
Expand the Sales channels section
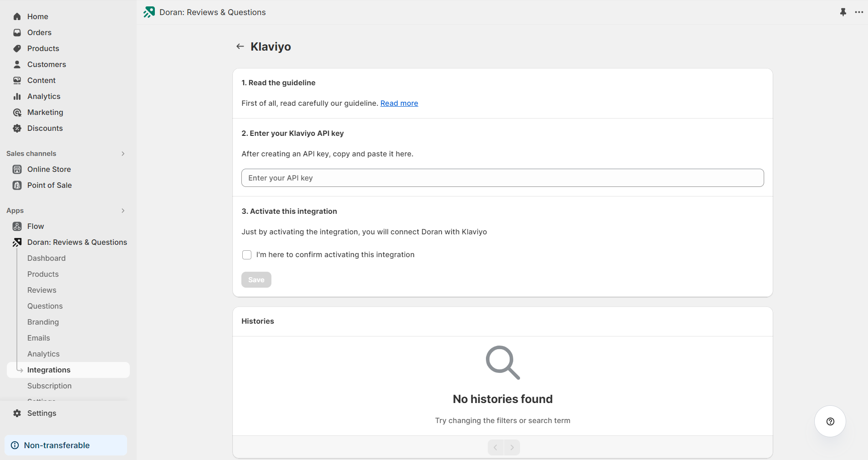(x=123, y=154)
